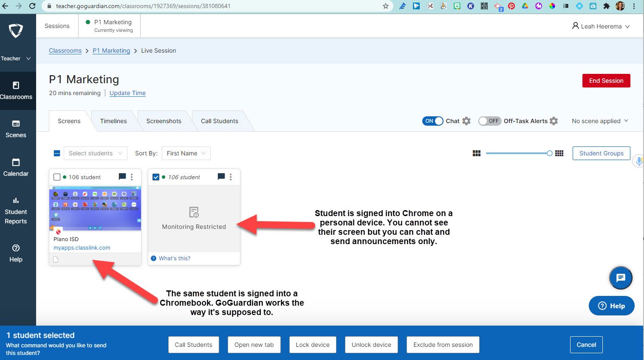
Task: Go back in browser history
Action: click(x=5, y=6)
